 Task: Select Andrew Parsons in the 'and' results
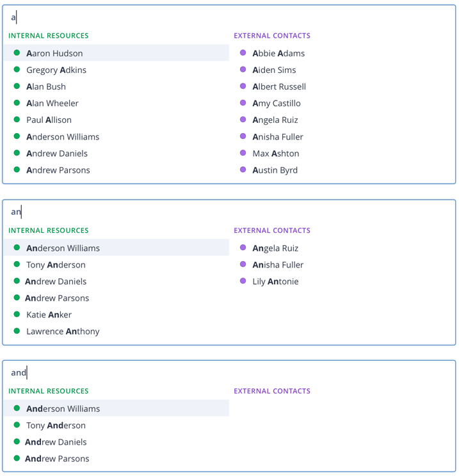(117, 458)
